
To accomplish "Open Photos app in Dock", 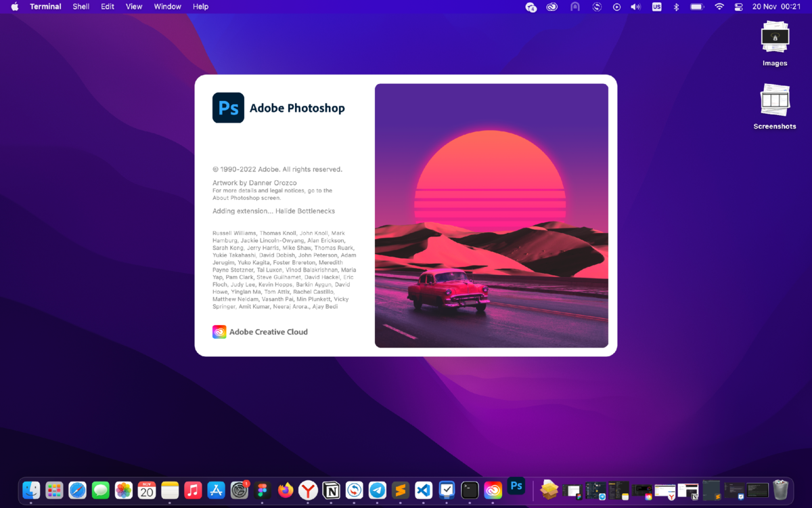I will (x=123, y=490).
